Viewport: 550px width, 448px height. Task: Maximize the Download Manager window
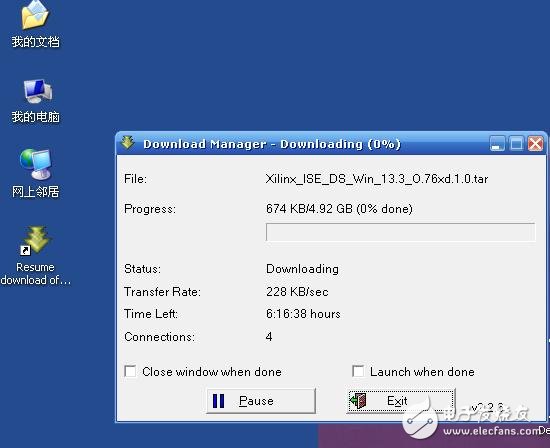pos(516,144)
